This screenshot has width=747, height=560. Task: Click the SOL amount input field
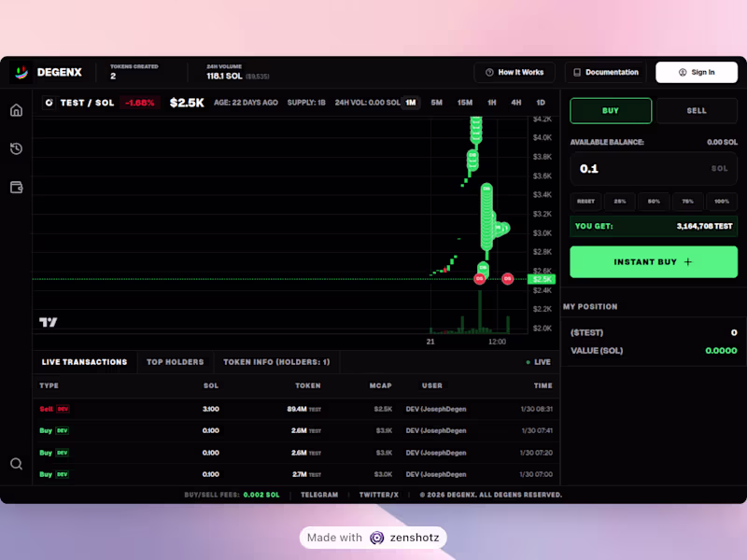pos(654,169)
